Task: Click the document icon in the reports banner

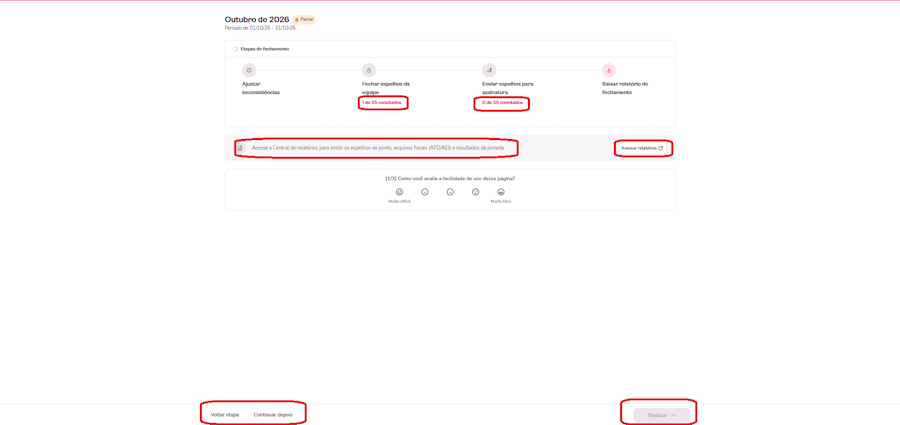Action: pyautogui.click(x=240, y=148)
